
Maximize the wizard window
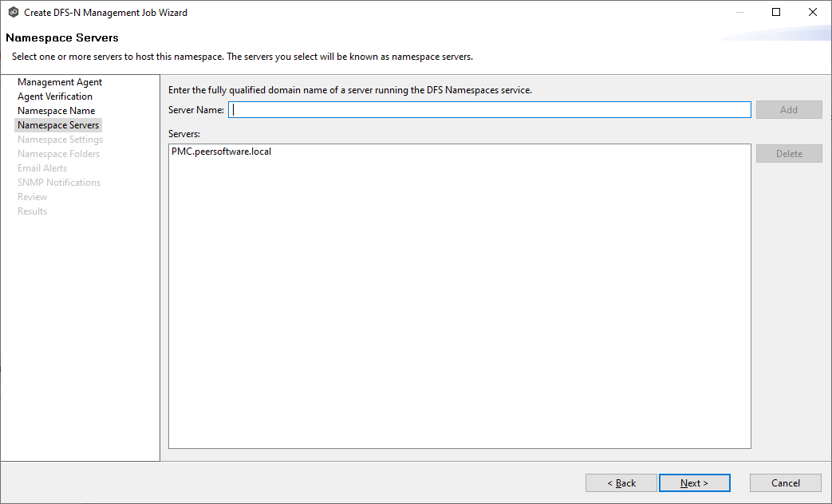(x=775, y=12)
